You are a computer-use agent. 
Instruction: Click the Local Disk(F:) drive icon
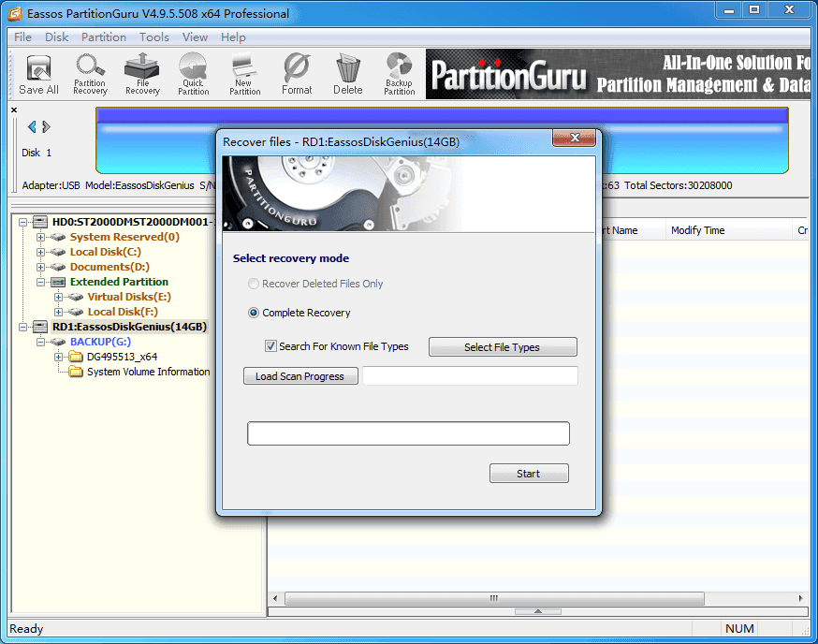[76, 312]
